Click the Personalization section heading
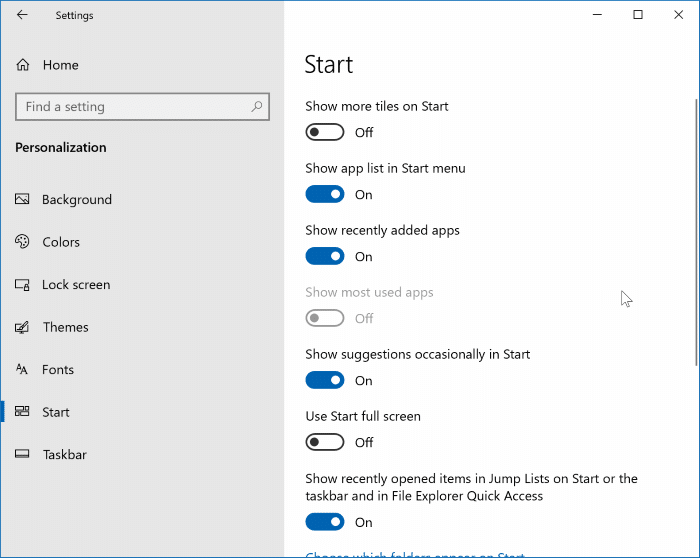This screenshot has width=700, height=558. click(61, 147)
